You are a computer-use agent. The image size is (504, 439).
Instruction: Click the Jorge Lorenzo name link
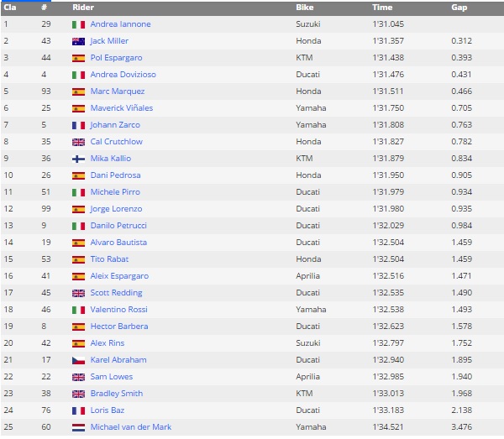pos(116,209)
